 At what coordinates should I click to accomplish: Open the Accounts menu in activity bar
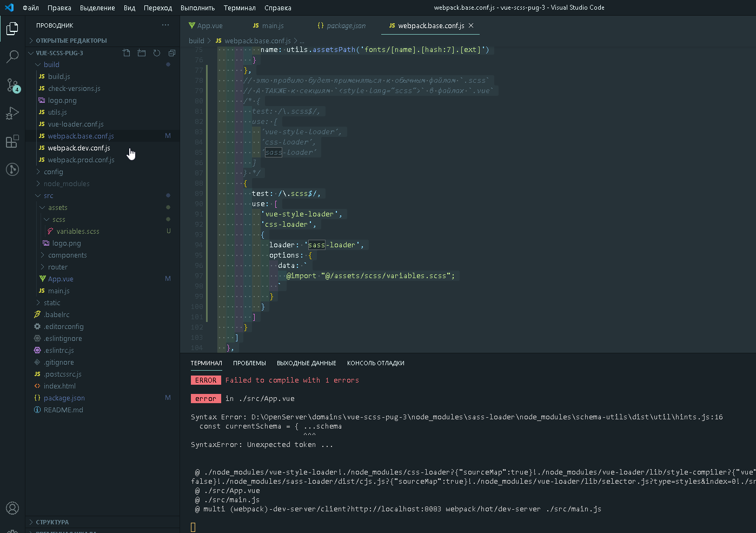pos(12,508)
